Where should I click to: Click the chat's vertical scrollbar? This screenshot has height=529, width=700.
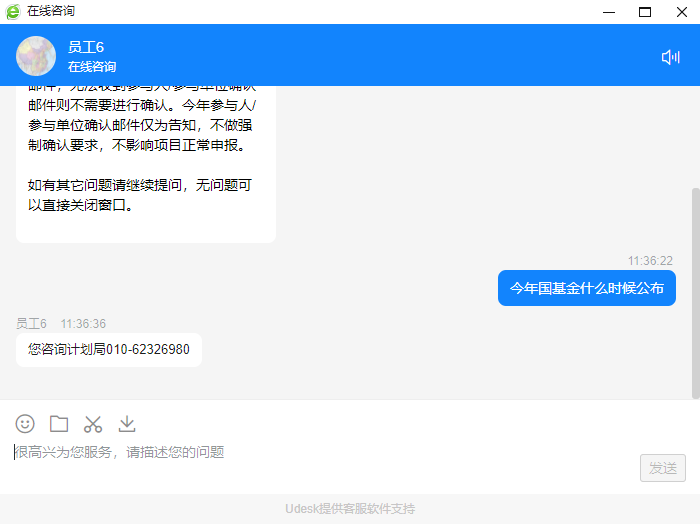pyautogui.click(x=695, y=290)
